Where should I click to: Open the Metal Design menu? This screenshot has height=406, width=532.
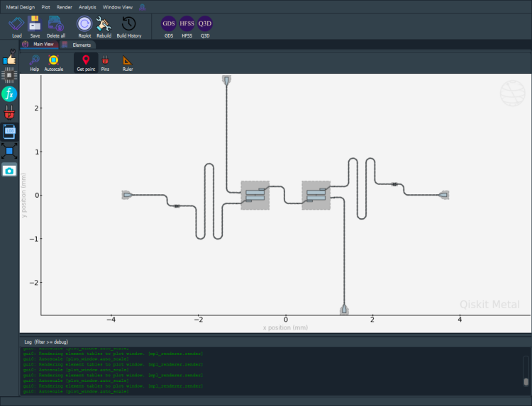[21, 7]
